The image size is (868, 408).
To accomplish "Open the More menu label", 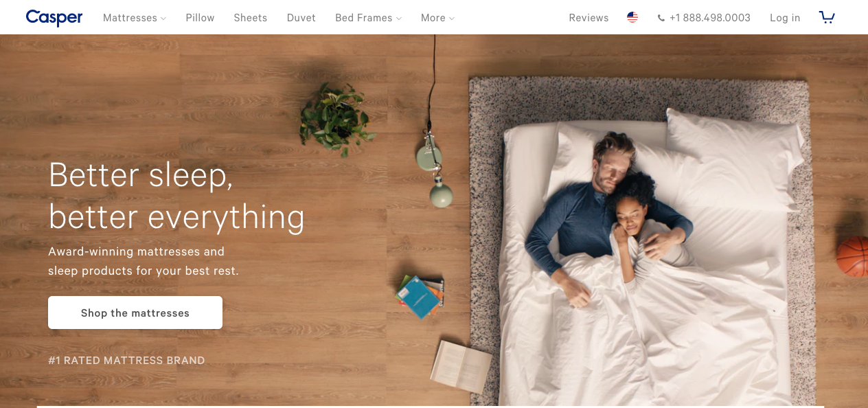I will 433,18.
